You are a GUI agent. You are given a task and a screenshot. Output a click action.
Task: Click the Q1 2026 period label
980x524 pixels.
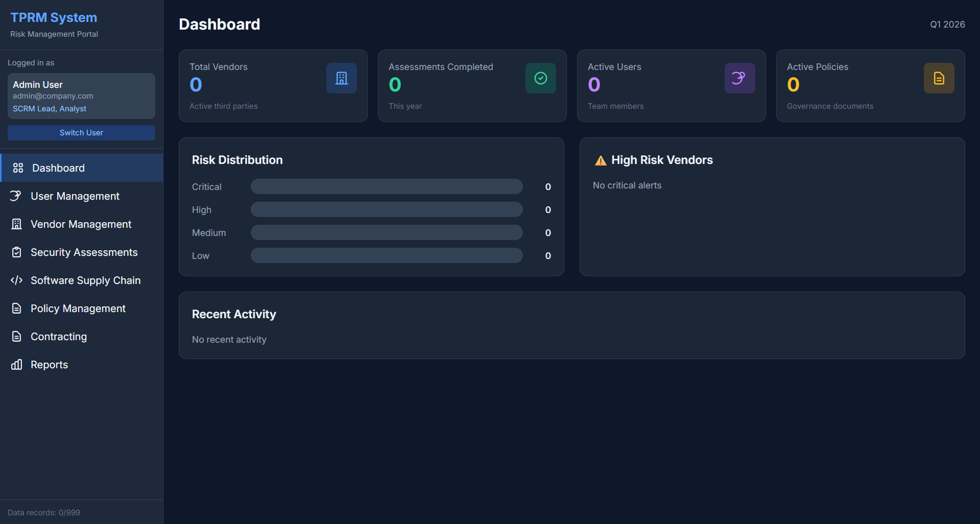[x=947, y=25]
